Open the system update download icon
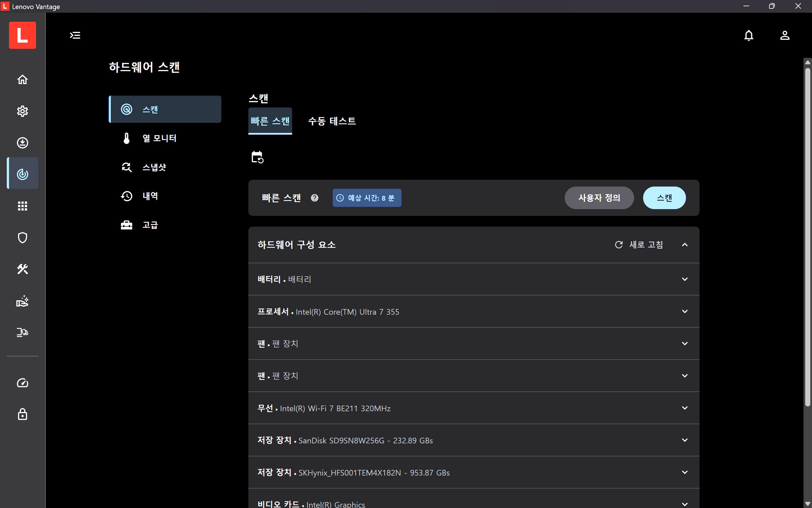 [x=22, y=143]
